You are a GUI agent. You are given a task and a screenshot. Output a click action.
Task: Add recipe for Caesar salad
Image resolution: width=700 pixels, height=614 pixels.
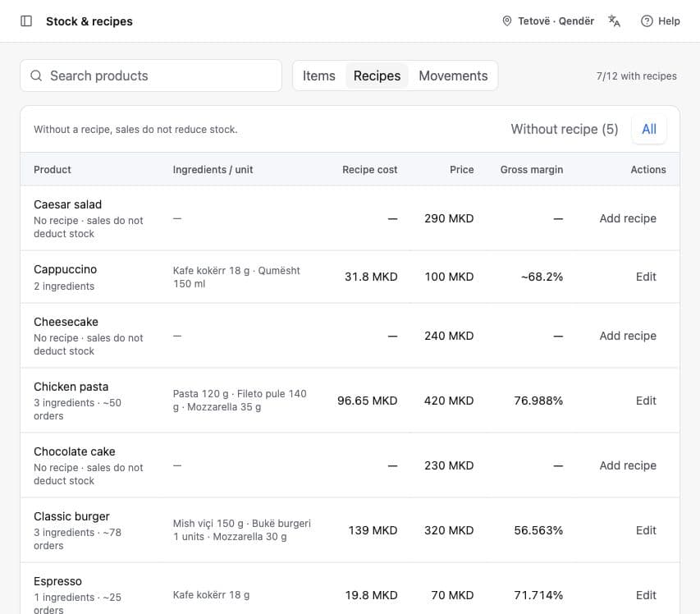coord(628,218)
